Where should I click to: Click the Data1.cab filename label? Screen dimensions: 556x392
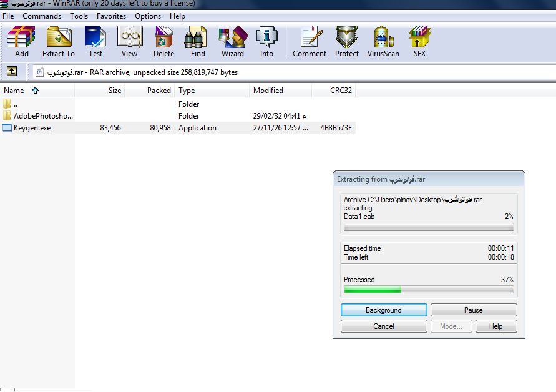[359, 217]
